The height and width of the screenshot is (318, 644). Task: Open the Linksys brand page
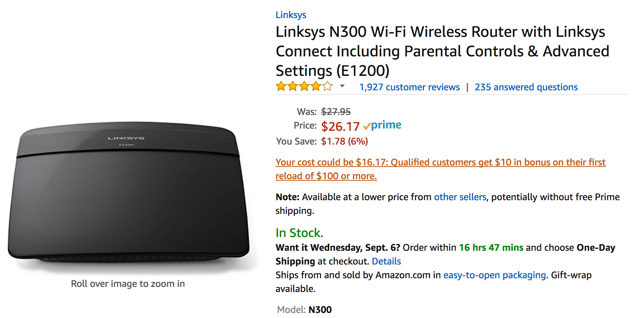[291, 14]
